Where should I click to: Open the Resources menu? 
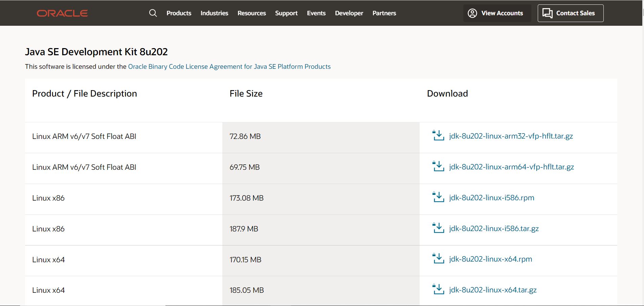(x=251, y=13)
